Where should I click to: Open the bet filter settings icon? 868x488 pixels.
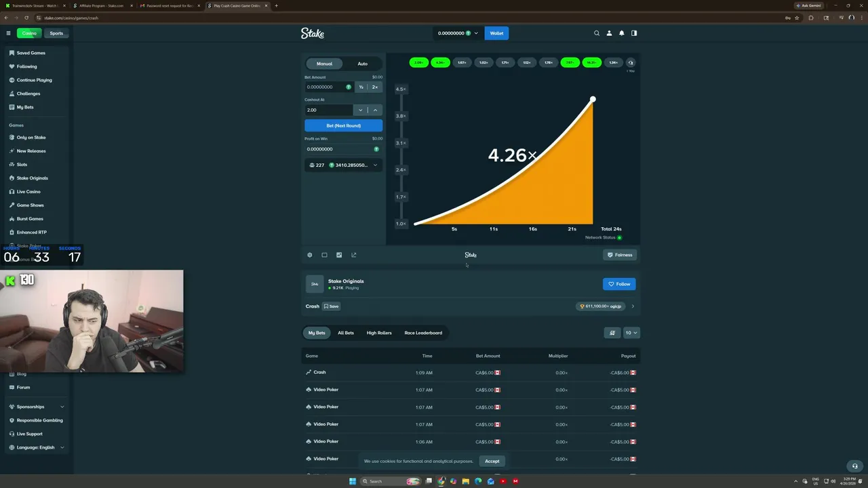click(x=612, y=333)
